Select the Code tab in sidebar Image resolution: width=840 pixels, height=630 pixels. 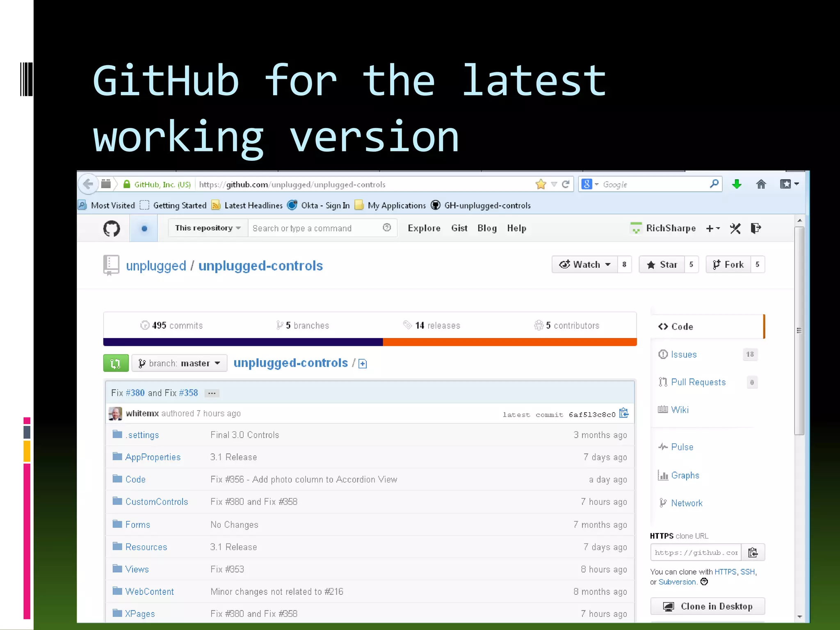[708, 326]
